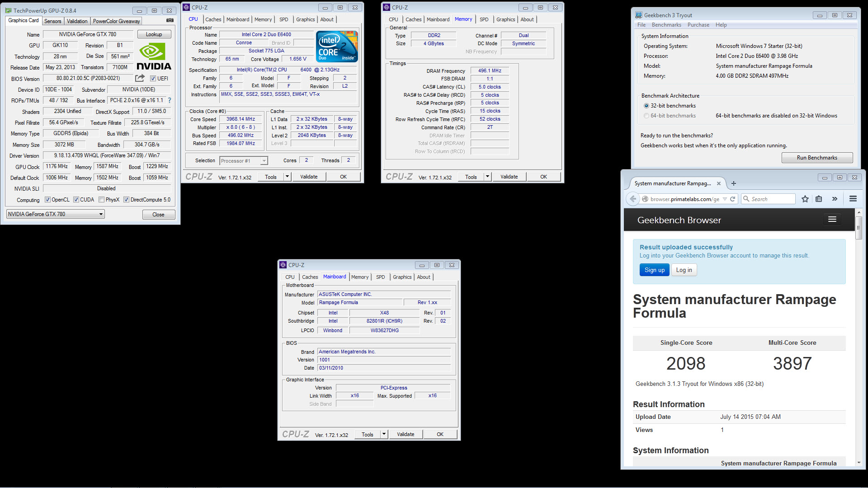Click the Intel Core 2 Duo logo
The image size is (868, 488).
tap(337, 46)
